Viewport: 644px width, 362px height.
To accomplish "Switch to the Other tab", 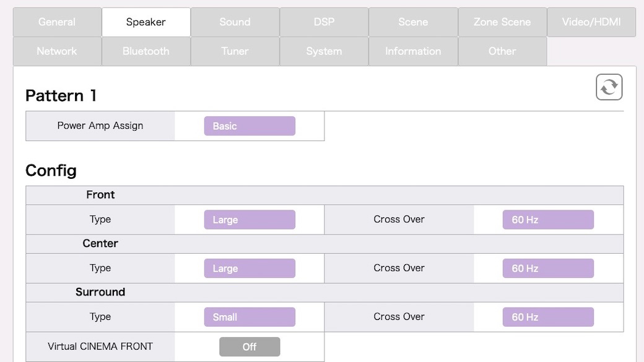I will [x=502, y=51].
